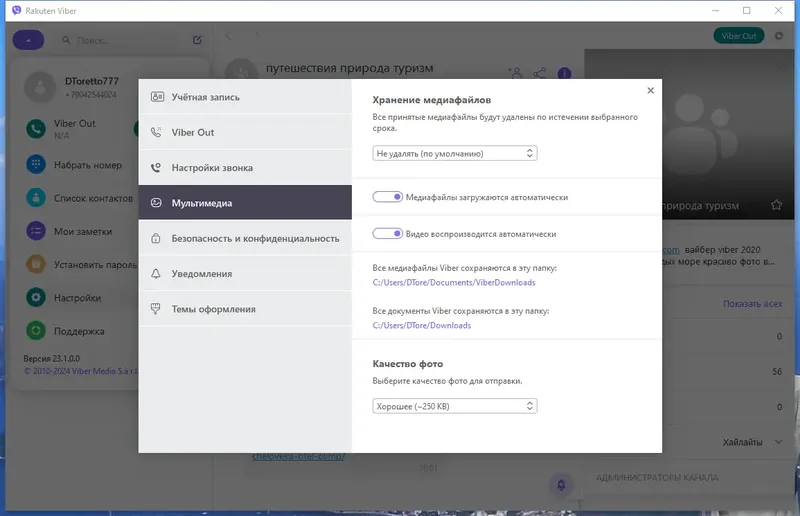Screen dimensions: 800x516
Task: Toggle automatic video playback
Action: click(x=388, y=234)
